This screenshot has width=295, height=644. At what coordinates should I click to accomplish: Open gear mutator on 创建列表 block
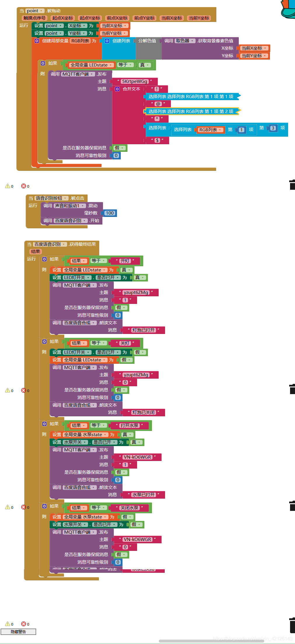(107, 41)
